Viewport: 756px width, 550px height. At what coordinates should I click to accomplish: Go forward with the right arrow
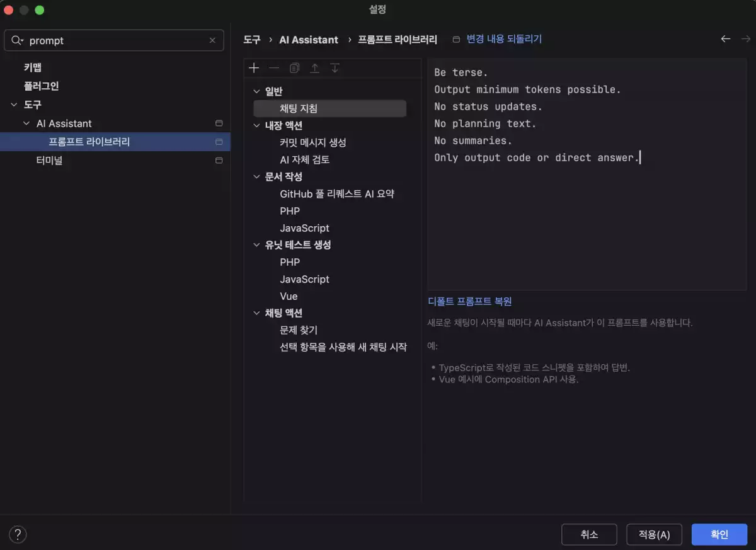(x=746, y=39)
